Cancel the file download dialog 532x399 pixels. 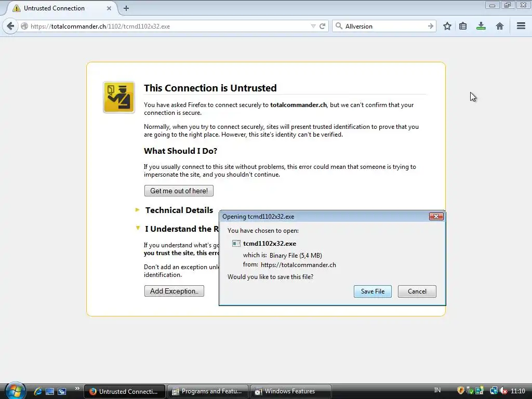[417, 291]
